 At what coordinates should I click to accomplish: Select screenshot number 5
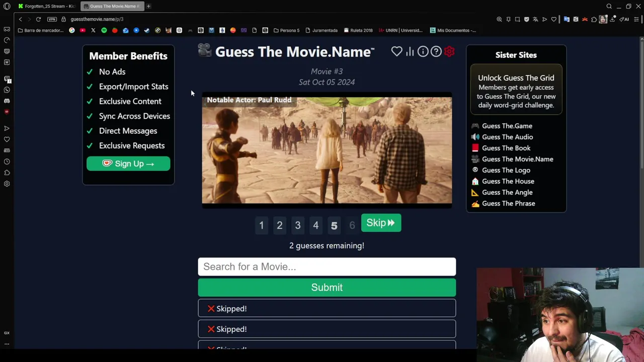pyautogui.click(x=334, y=225)
